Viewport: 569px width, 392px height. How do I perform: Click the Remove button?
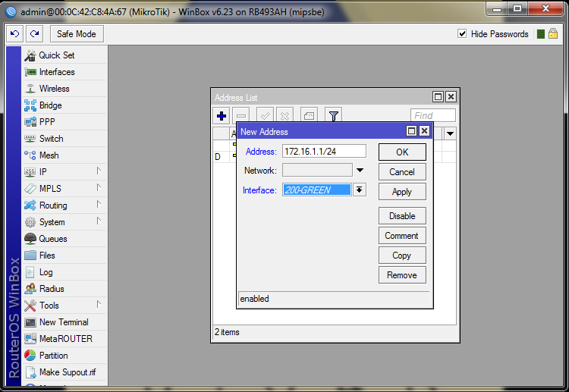(402, 275)
